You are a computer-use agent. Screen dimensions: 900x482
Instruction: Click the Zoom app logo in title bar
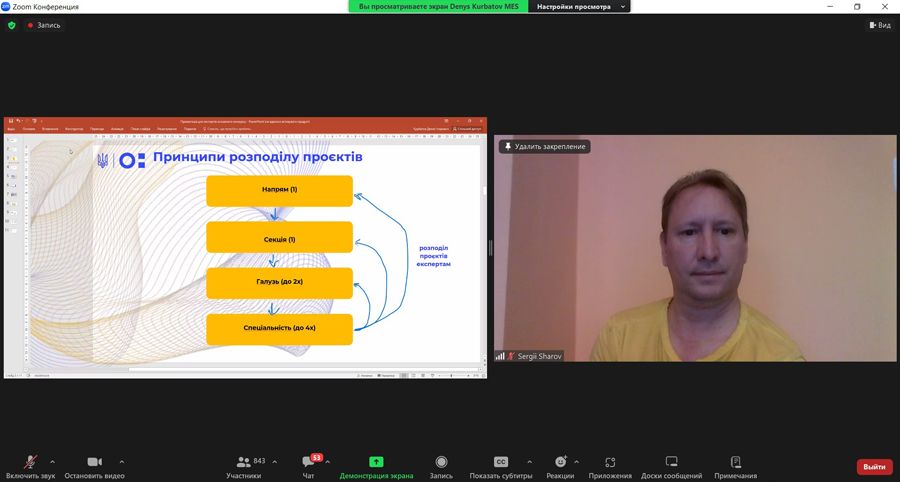6,6
